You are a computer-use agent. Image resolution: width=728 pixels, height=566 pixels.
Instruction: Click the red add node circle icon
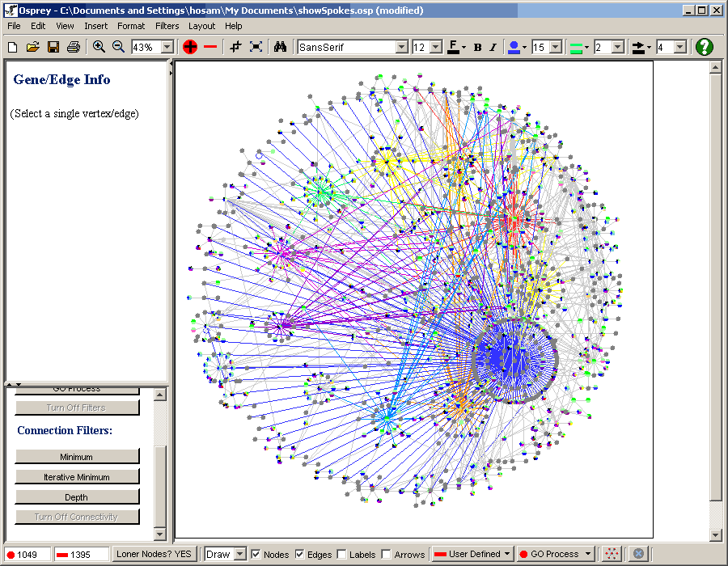[x=190, y=47]
